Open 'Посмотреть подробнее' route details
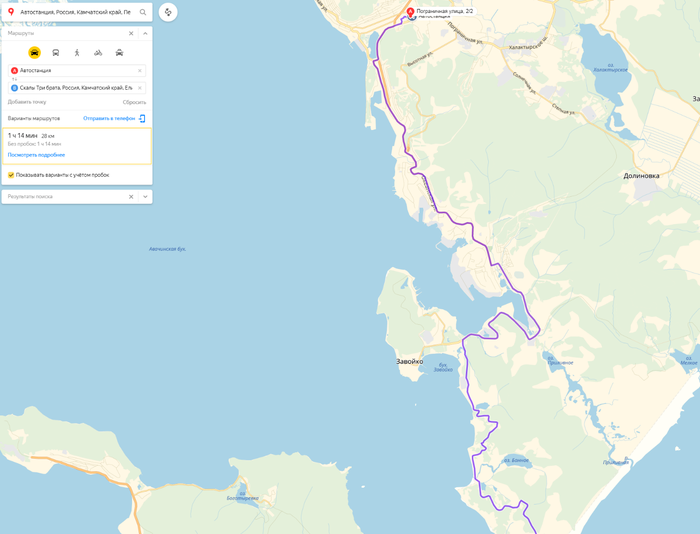 coord(36,155)
